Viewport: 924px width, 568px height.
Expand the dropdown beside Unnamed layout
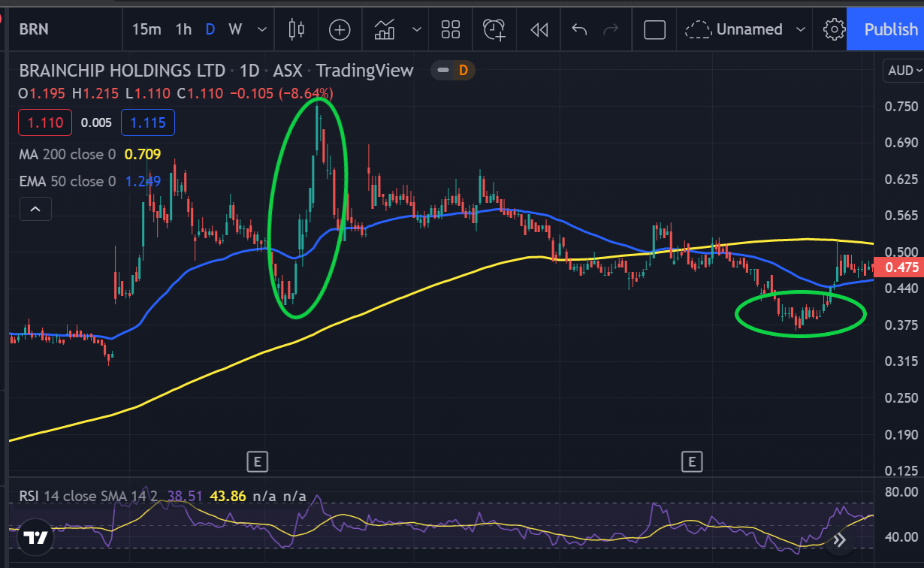coord(800,29)
